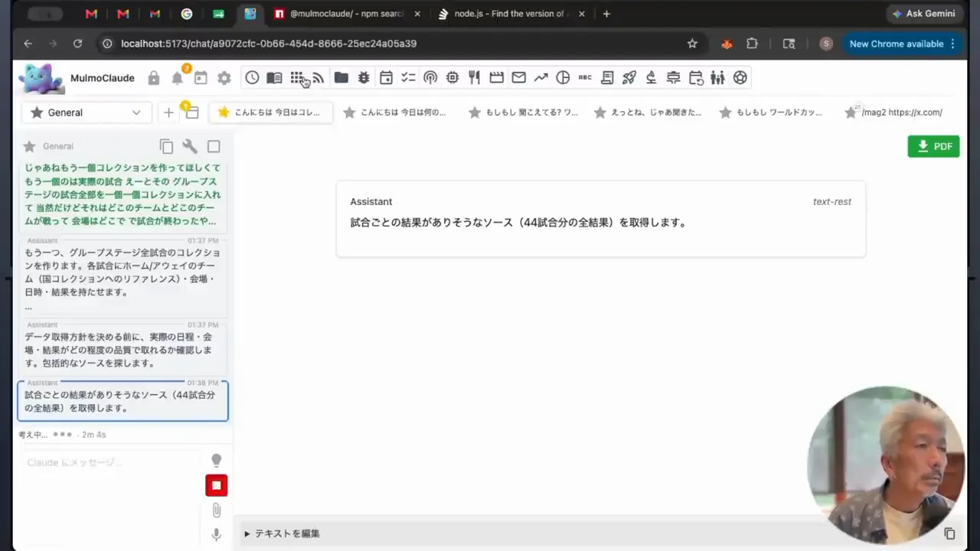
Task: Click the podcast broadcast icon
Action: [430, 77]
